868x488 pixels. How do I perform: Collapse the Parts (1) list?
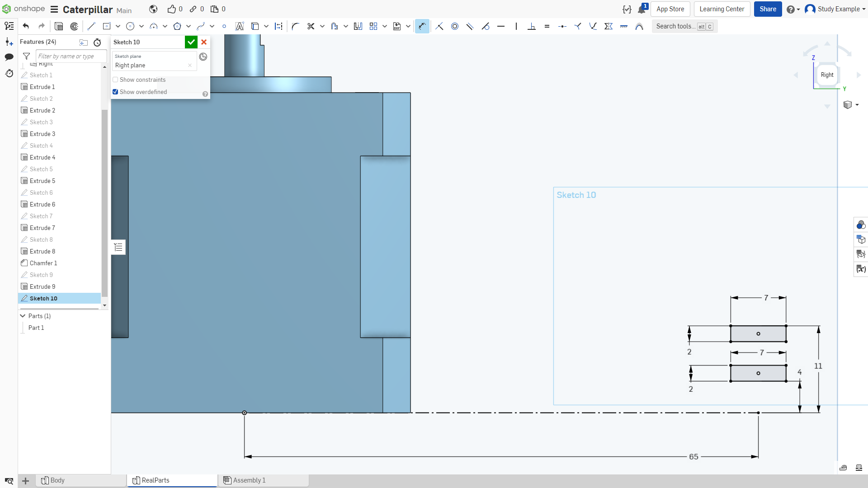[x=23, y=316]
